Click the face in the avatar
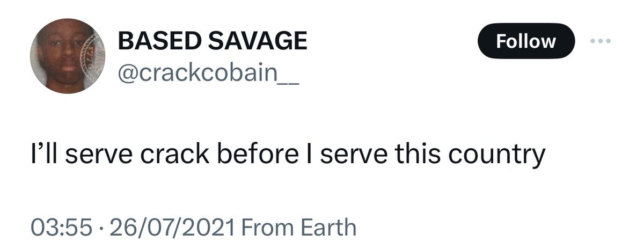The height and width of the screenshot is (249, 644). click(x=63, y=63)
